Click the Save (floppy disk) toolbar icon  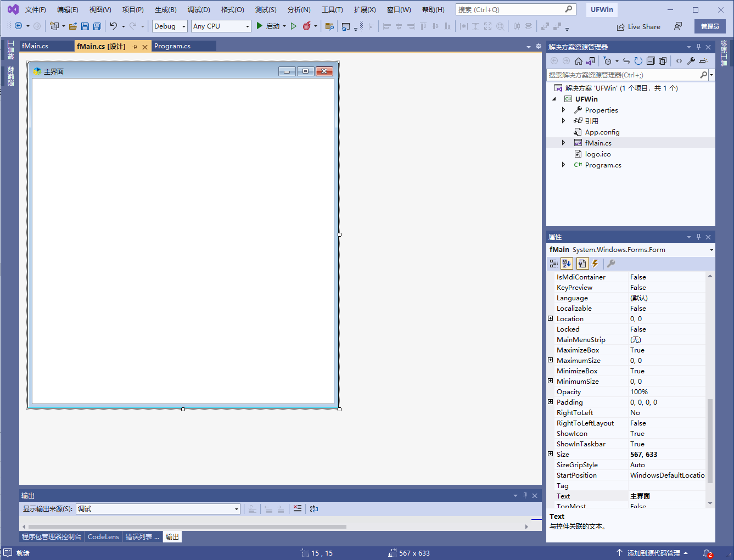(x=85, y=26)
